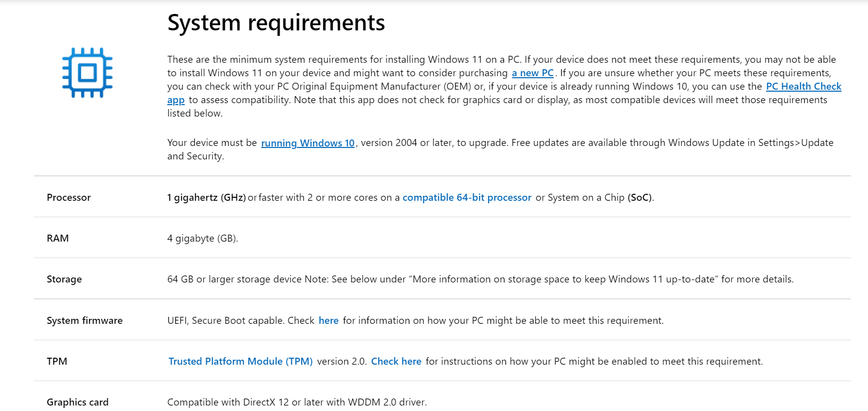This screenshot has width=868, height=411.
Task: Select the Processor row label
Action: pyautogui.click(x=69, y=197)
